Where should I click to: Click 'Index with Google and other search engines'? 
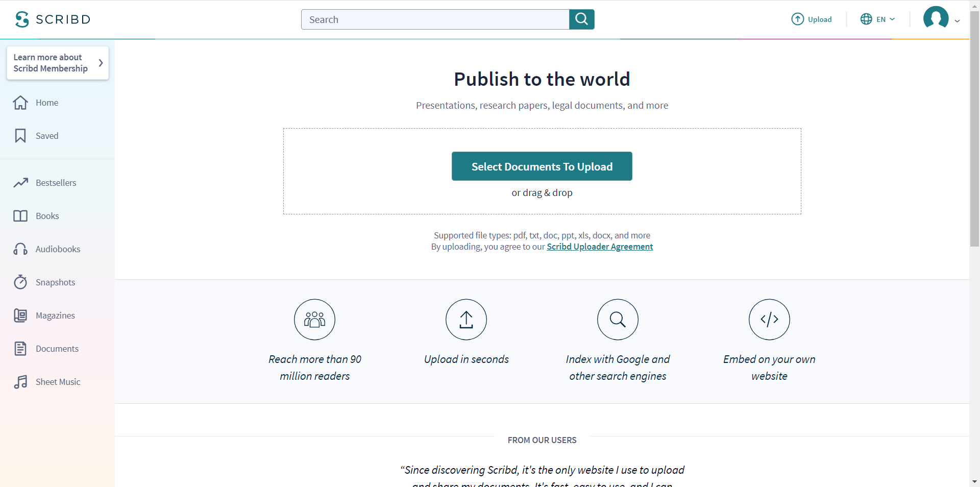tap(618, 368)
